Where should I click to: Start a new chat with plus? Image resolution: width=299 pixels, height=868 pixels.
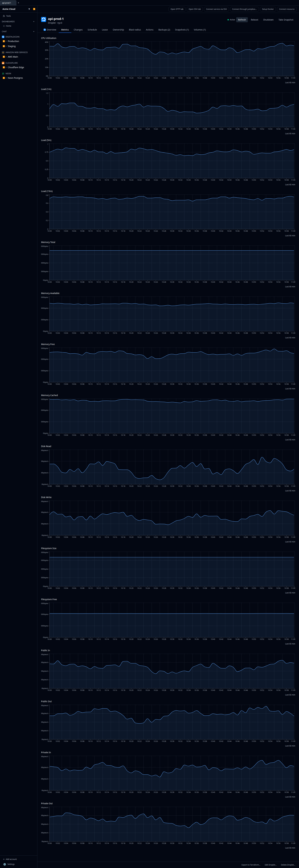34,32
